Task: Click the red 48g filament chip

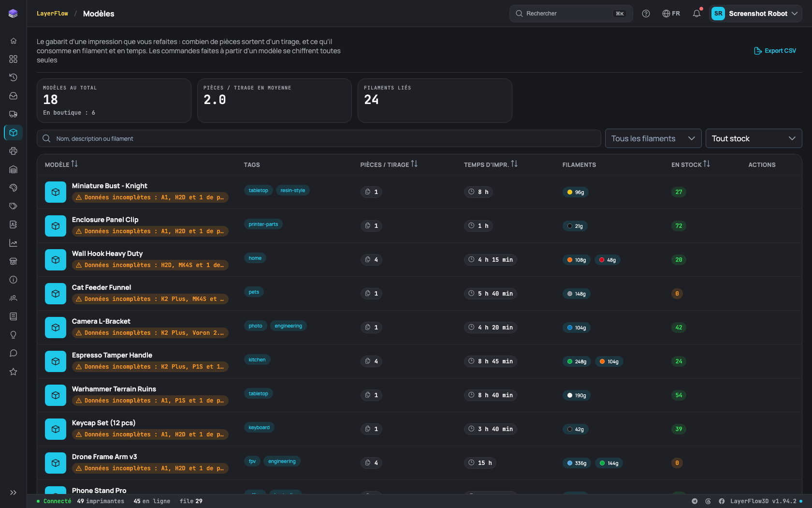Action: 608,260
